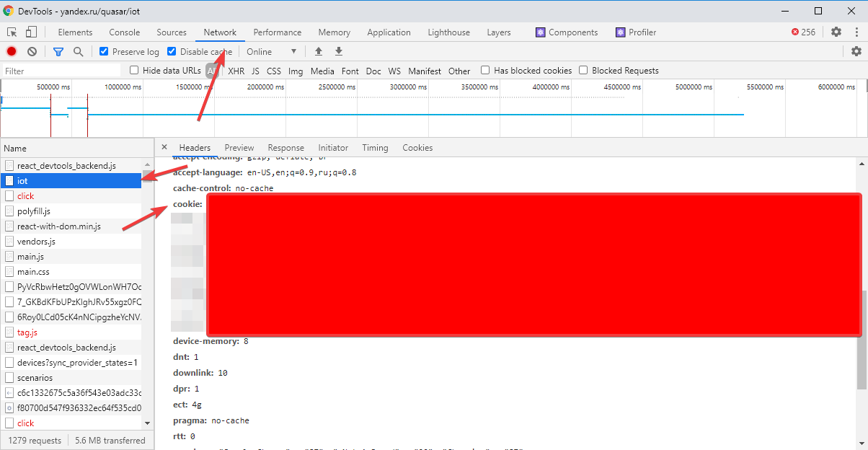This screenshot has height=450, width=868.
Task: Select devices?sync_provider_states=1 request
Action: click(71, 363)
